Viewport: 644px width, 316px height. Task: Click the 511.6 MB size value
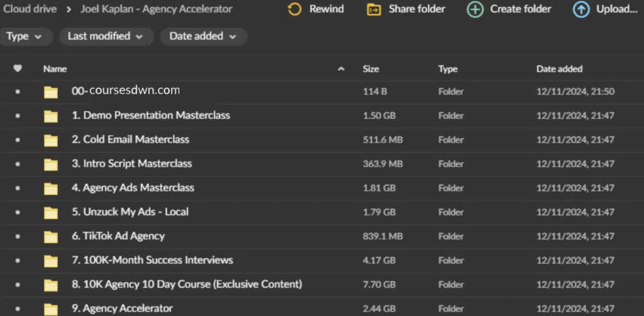383,140
